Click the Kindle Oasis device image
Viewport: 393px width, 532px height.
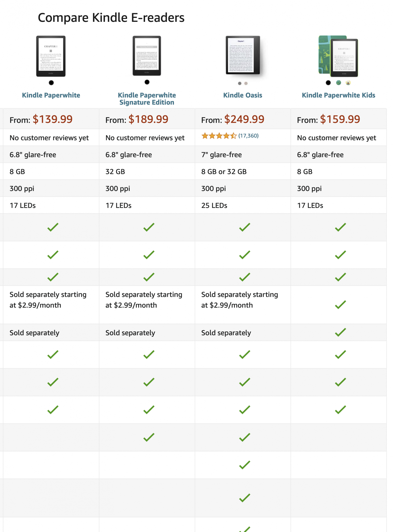[243, 55]
